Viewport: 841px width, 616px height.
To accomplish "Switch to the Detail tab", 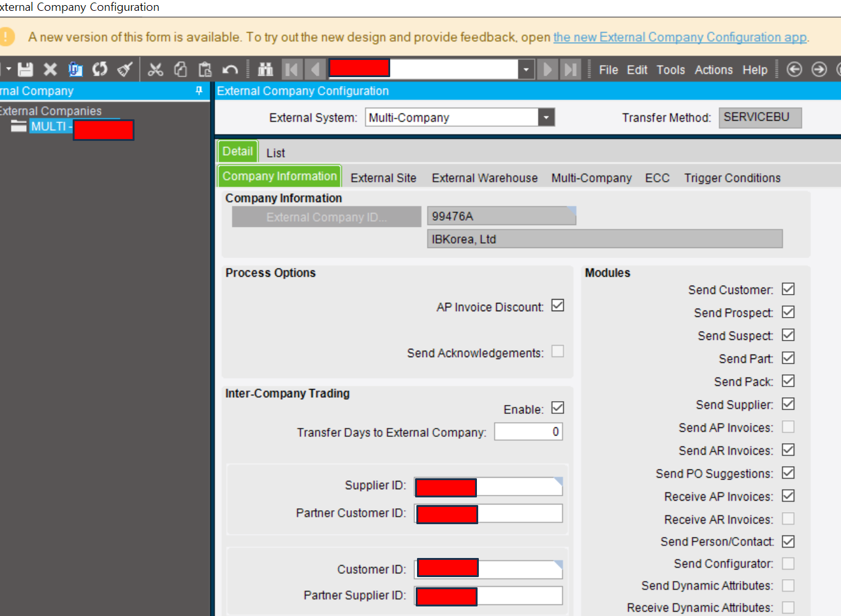I will [x=237, y=152].
